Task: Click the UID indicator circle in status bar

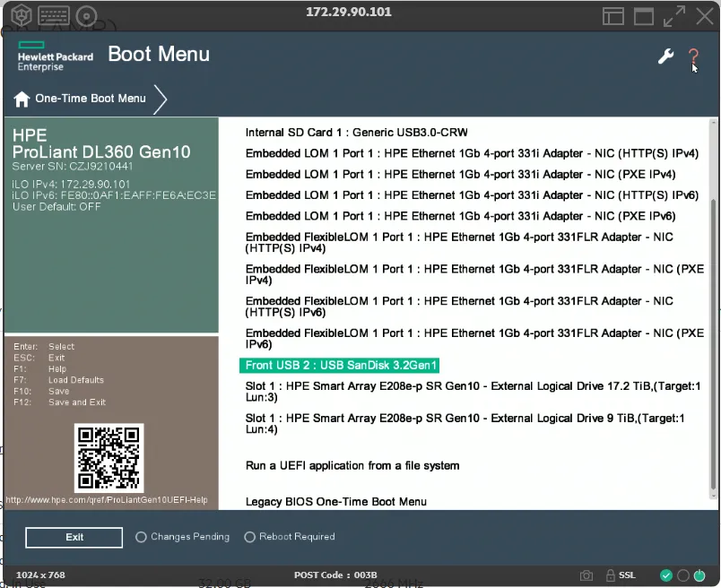Action: 683,575
